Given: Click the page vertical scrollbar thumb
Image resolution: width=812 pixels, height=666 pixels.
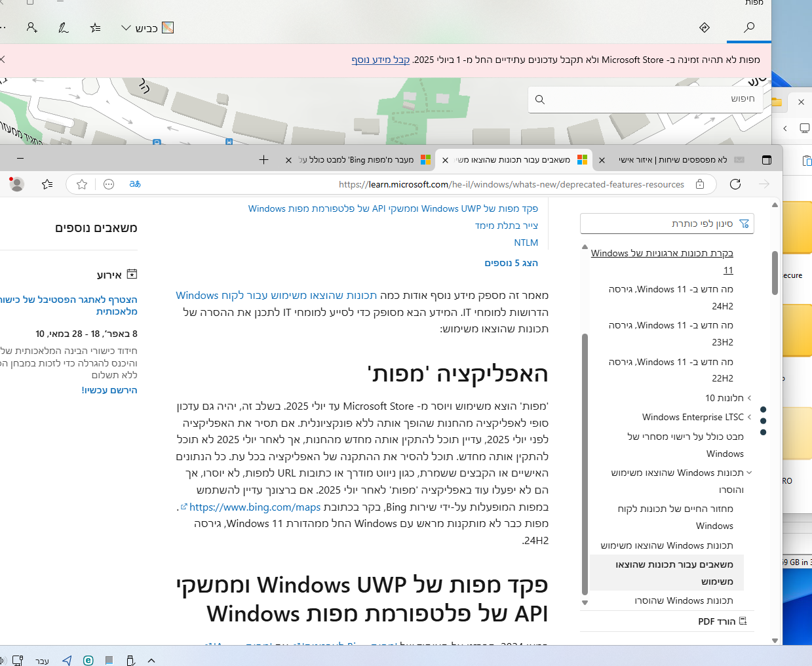Looking at the screenshot, I should 775,272.
